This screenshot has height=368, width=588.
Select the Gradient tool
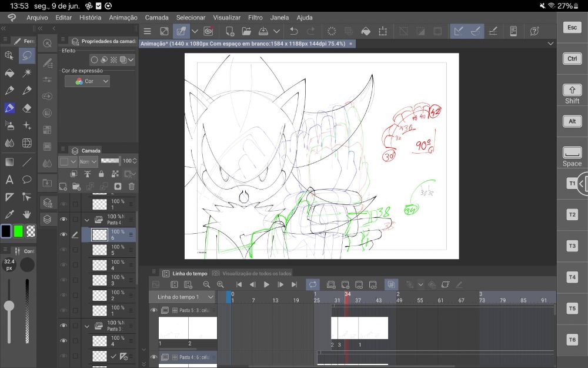[9, 162]
